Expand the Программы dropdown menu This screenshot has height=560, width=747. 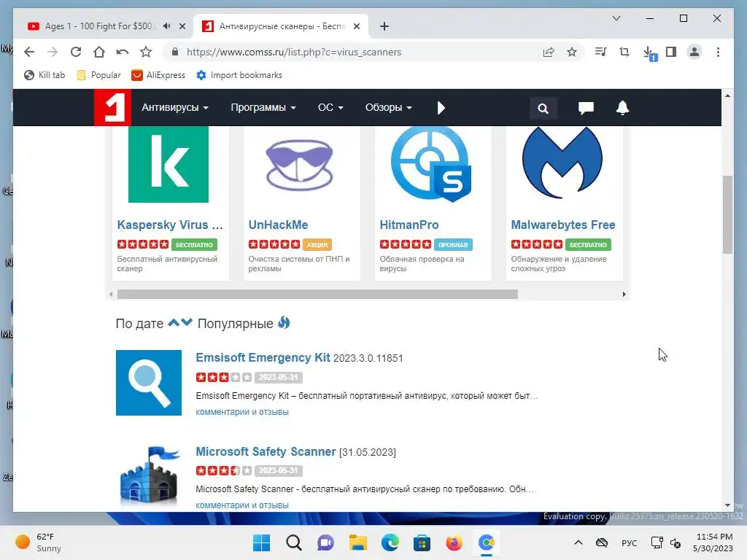pos(263,107)
